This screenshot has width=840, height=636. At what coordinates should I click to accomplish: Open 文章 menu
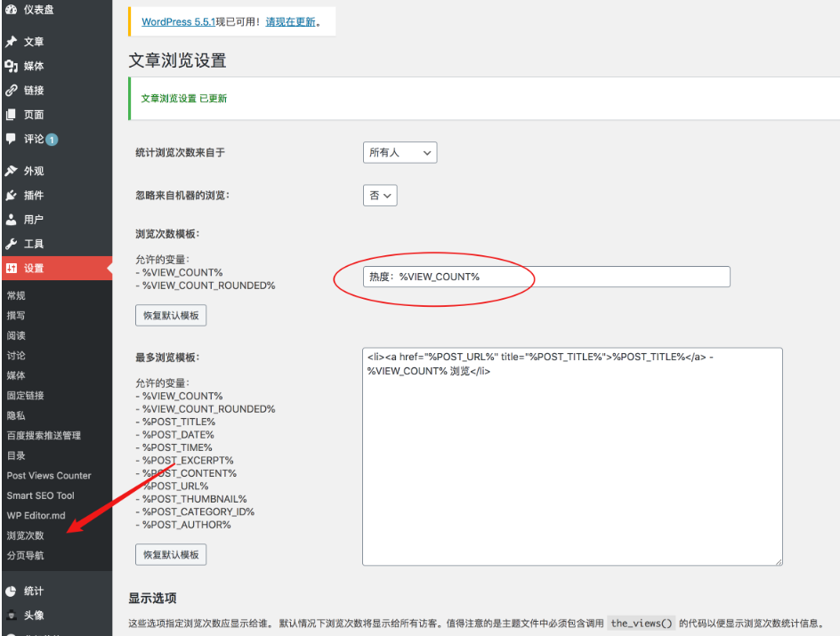[34, 41]
